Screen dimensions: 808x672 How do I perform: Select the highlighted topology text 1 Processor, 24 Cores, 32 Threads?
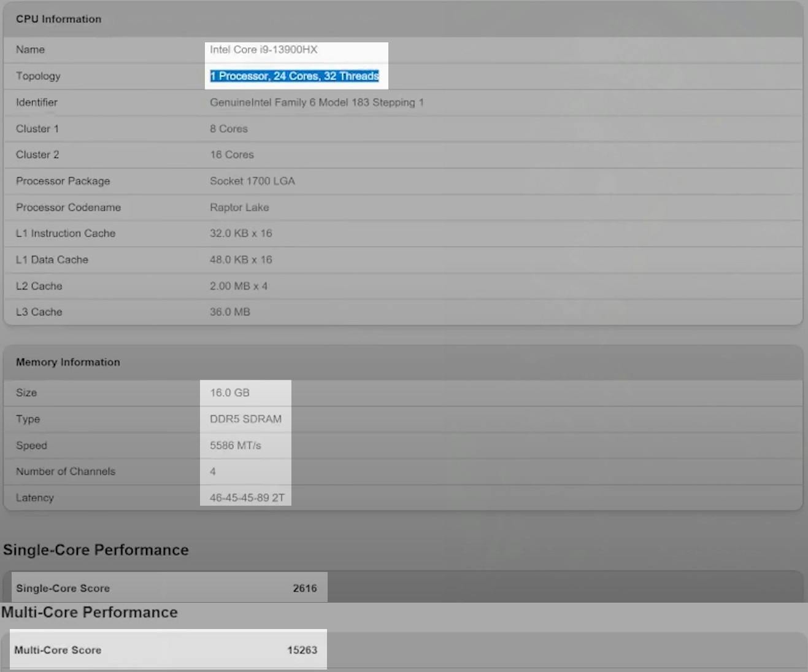coord(294,76)
